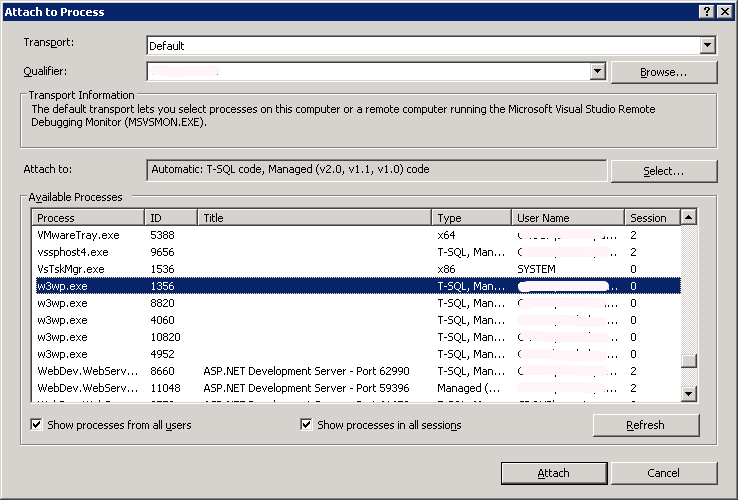Click the title 'ASP.NET Development Server - Port 62990'
This screenshot has width=738, height=500.
pos(306,371)
